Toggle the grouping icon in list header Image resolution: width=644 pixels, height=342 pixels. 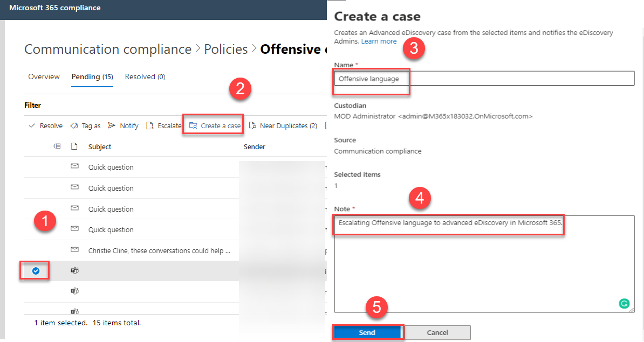click(x=57, y=146)
